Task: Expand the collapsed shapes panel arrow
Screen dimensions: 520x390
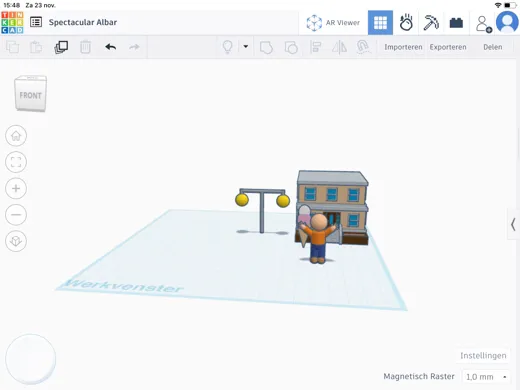Action: pos(513,224)
